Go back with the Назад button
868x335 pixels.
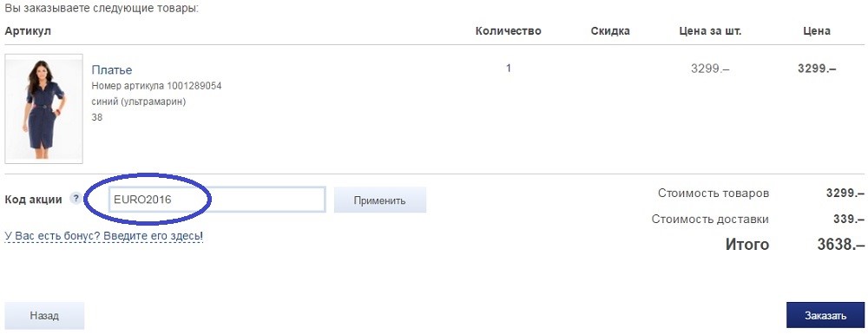[x=44, y=316]
